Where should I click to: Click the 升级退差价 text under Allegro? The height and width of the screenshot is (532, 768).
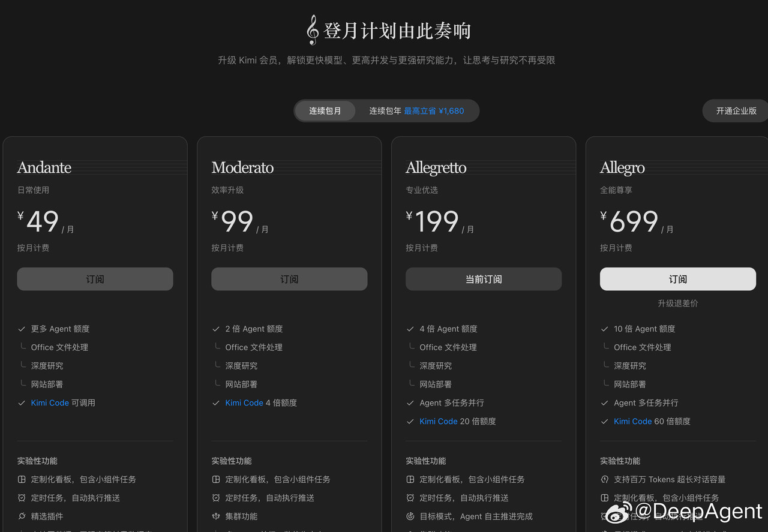pyautogui.click(x=678, y=303)
